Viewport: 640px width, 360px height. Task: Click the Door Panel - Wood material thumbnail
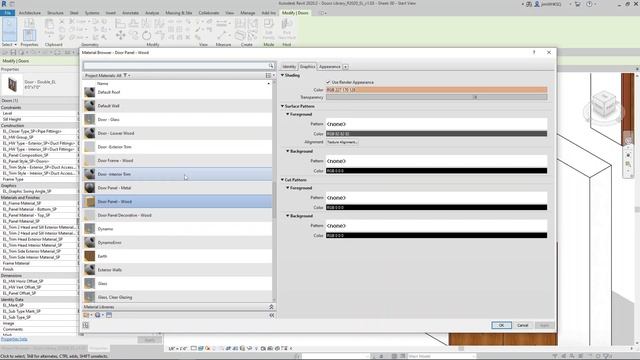(x=90, y=202)
